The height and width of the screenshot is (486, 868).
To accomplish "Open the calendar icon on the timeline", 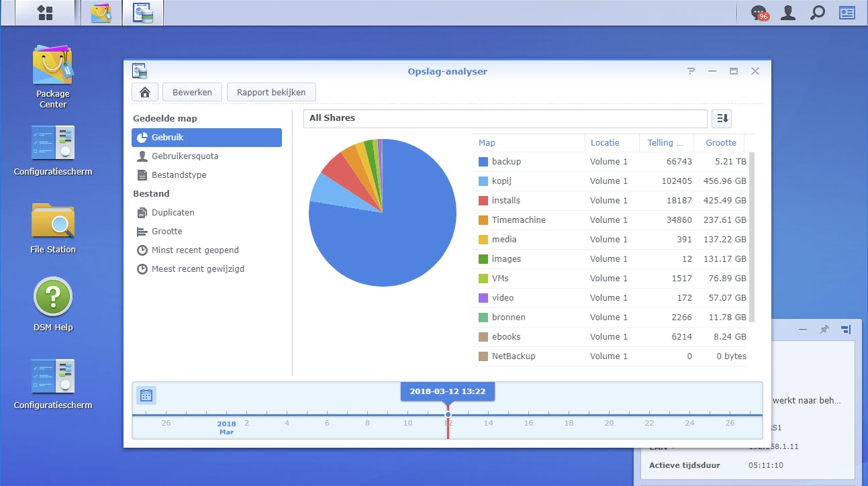I will [146, 395].
